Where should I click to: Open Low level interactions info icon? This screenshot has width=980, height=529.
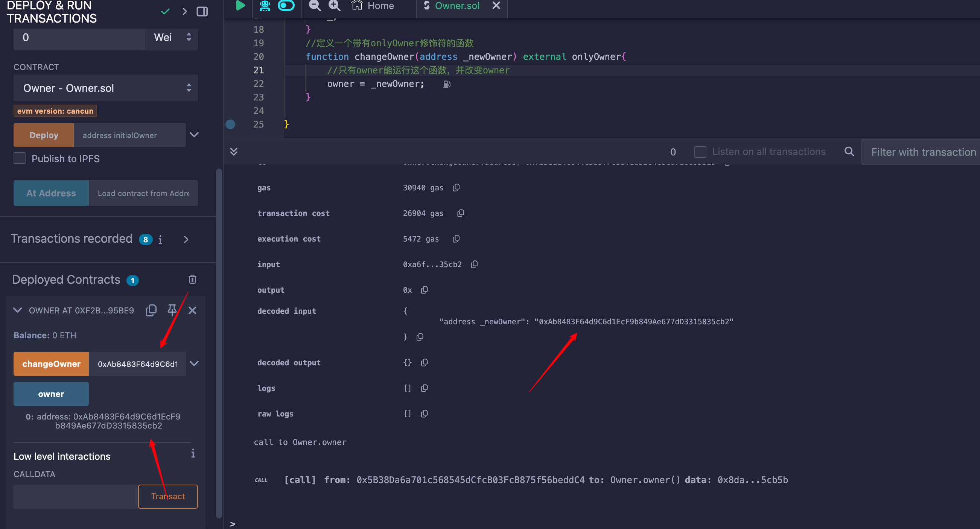[x=193, y=453]
